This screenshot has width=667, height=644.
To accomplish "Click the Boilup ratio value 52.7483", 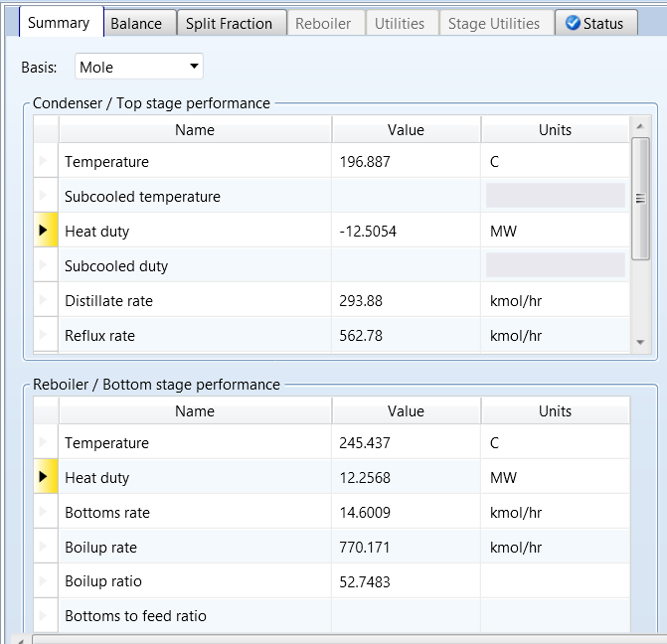I will coord(406,582).
